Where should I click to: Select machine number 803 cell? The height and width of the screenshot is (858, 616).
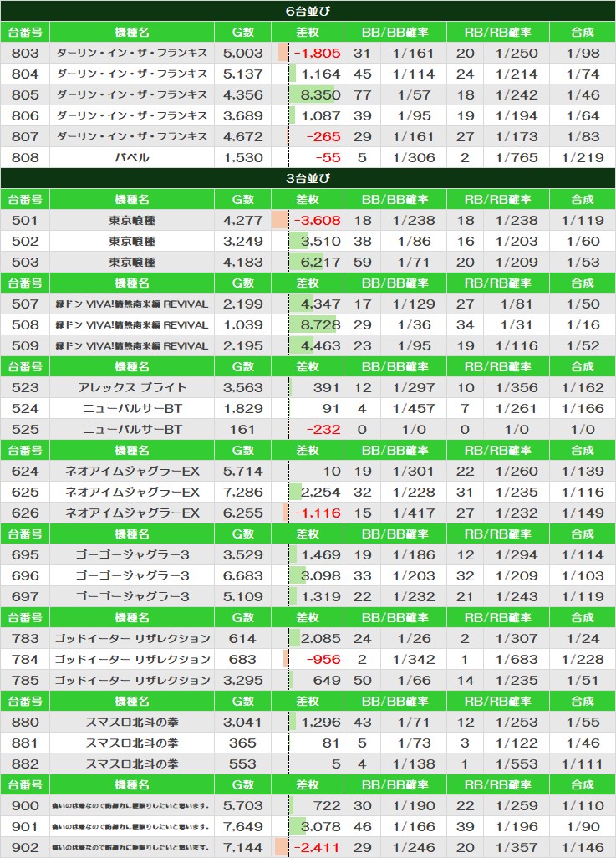click(25, 53)
